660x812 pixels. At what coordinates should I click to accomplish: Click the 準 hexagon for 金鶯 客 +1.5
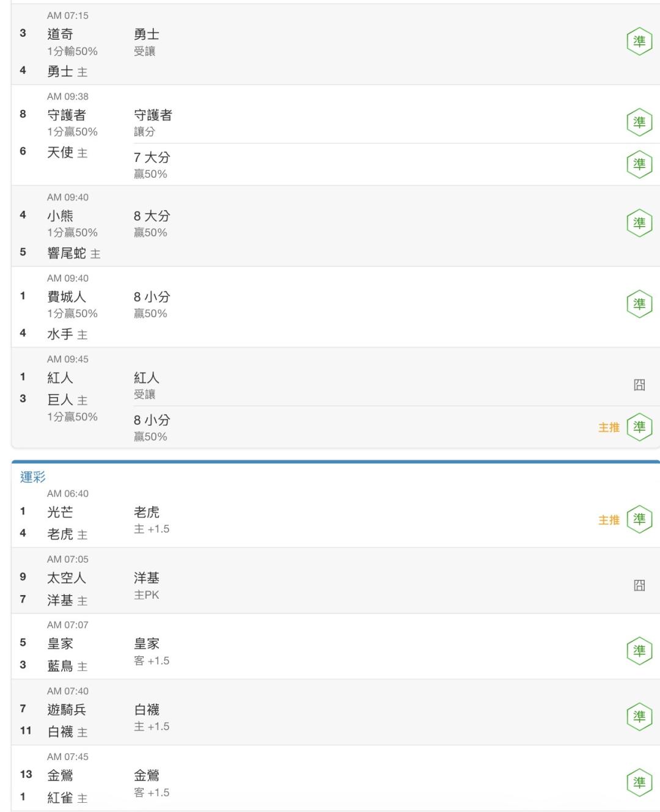[x=639, y=783]
